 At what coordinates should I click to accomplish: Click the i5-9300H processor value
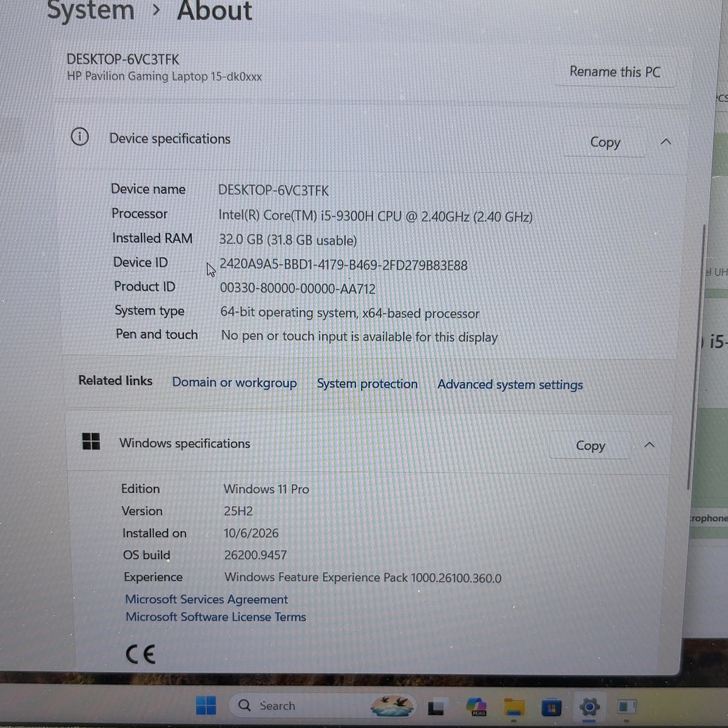point(376,216)
